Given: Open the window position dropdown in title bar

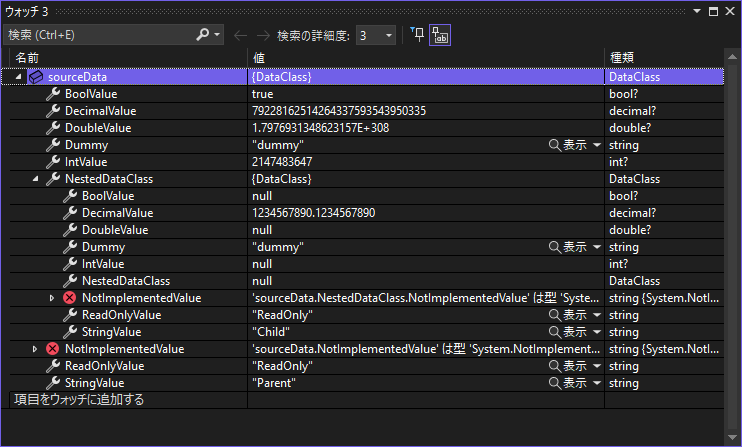Looking at the screenshot, I should [x=697, y=11].
